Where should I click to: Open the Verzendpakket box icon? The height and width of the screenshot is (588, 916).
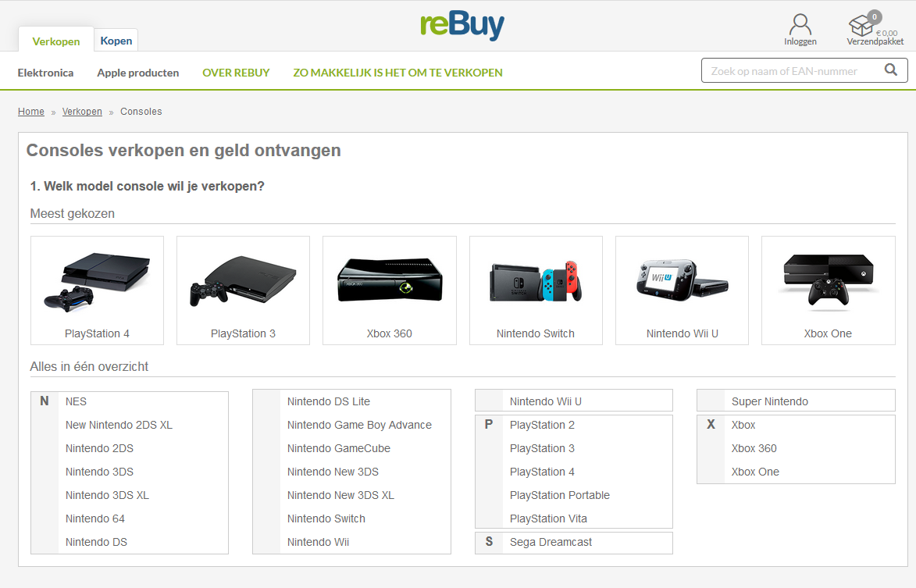862,26
